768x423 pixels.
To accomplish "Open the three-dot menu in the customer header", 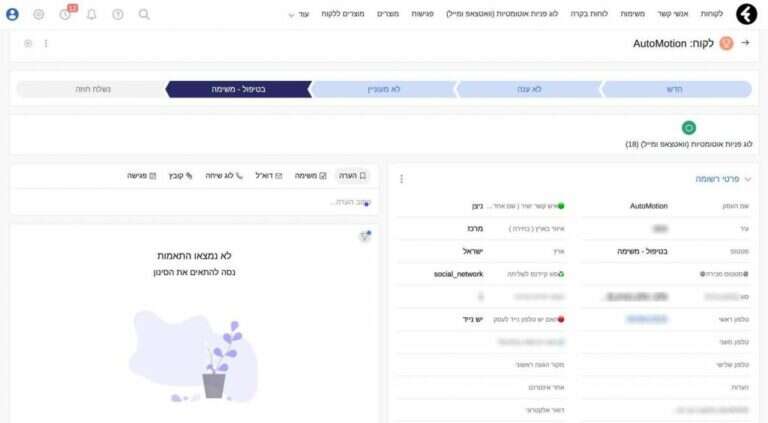I will [x=46, y=44].
